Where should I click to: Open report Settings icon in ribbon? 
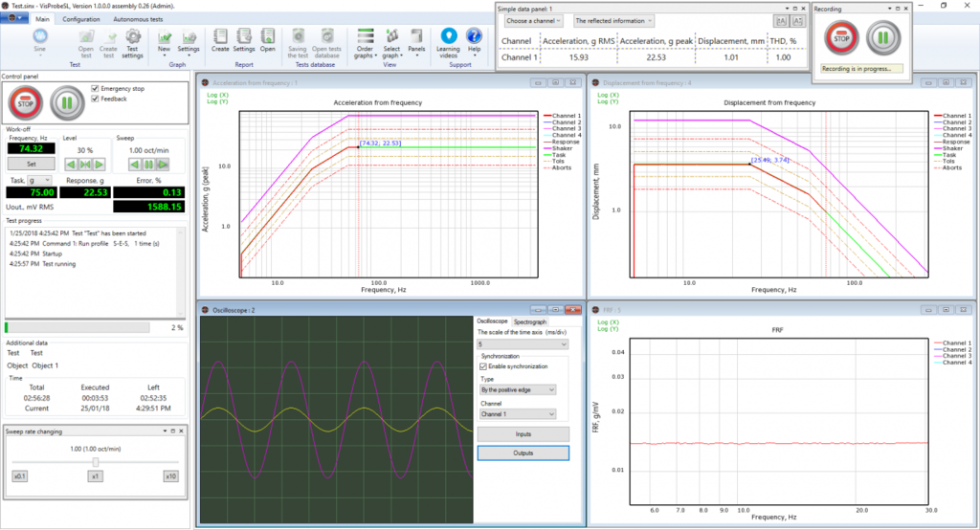pyautogui.click(x=244, y=38)
